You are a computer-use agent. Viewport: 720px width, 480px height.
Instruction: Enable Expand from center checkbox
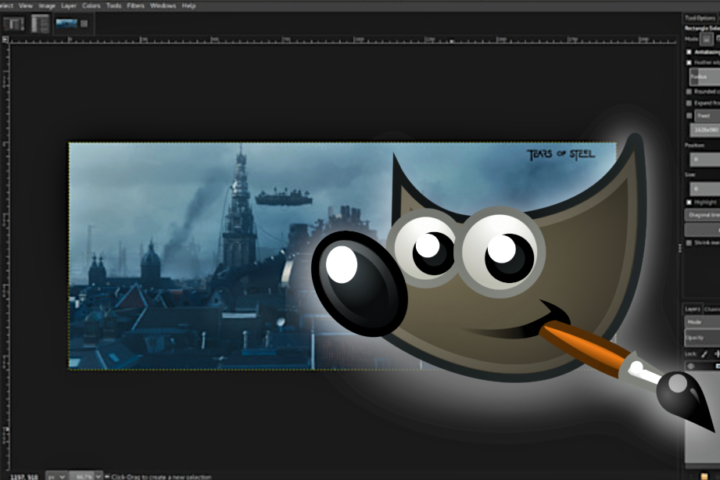(689, 103)
